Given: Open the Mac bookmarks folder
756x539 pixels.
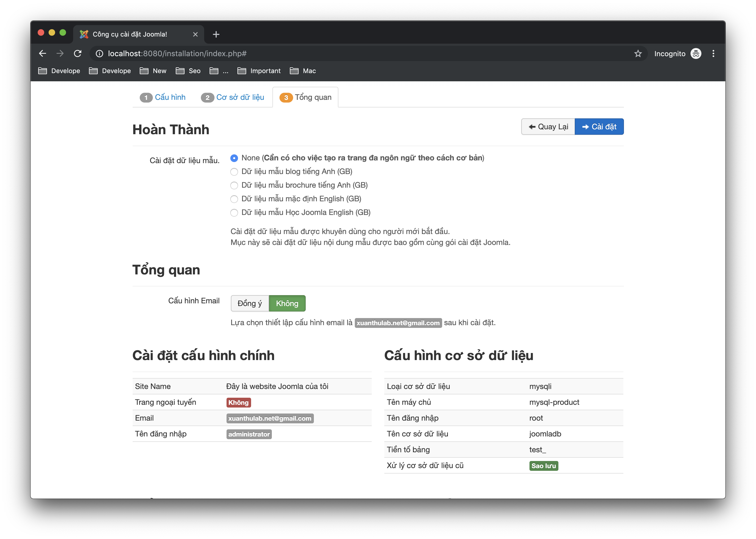Looking at the screenshot, I should click(x=303, y=71).
